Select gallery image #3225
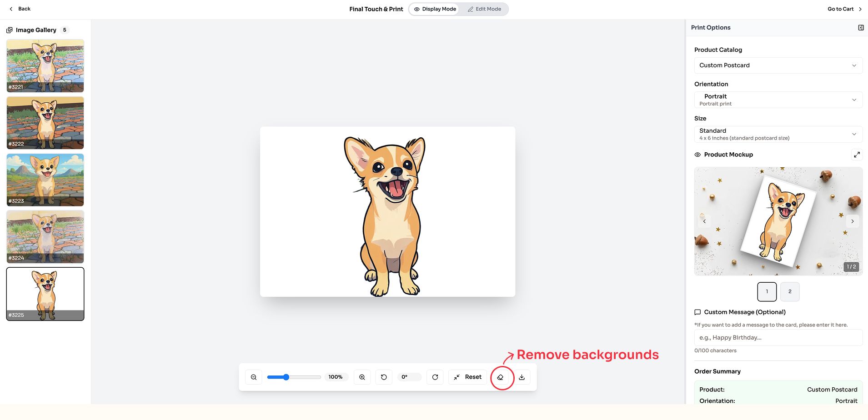Viewport: 868px width, 420px height. pyautogui.click(x=45, y=294)
